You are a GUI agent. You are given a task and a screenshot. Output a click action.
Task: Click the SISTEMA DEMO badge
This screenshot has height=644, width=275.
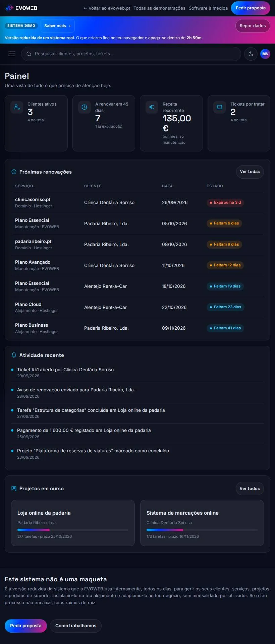[21, 26]
